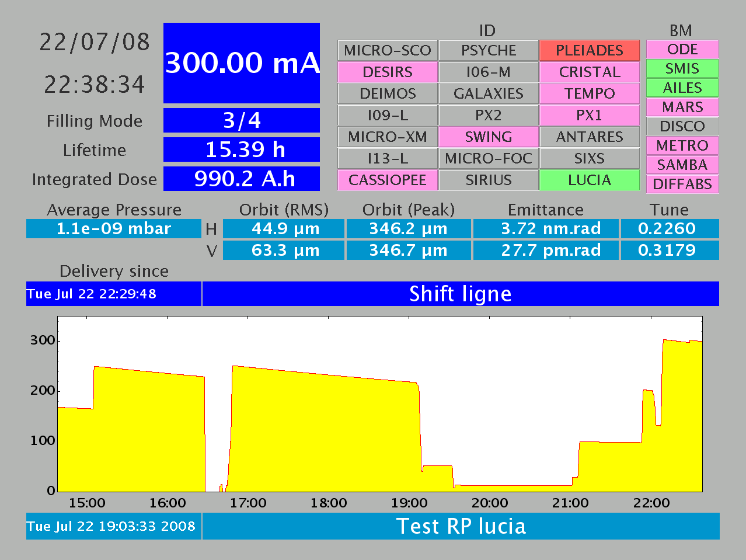Select the DISCO grey beamline cell
746x560 pixels.
click(x=682, y=126)
